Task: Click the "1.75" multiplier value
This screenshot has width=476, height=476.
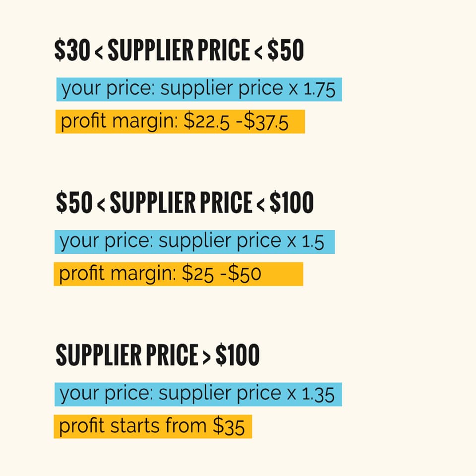Action: click(319, 90)
